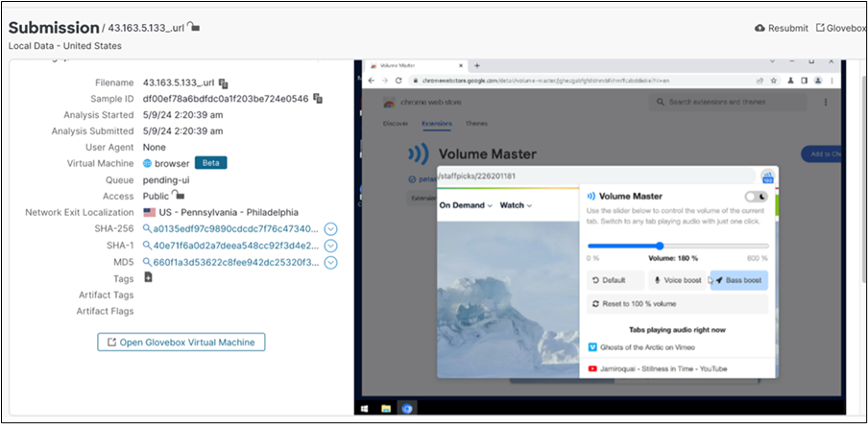868x424 pixels.
Task: Open Glovebox from the top right
Action: point(842,28)
